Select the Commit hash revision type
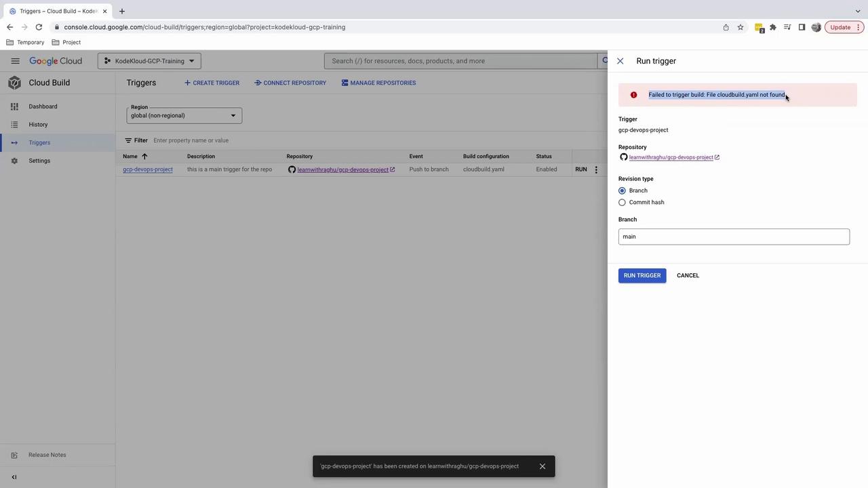Image resolution: width=868 pixels, height=488 pixels. (x=622, y=203)
